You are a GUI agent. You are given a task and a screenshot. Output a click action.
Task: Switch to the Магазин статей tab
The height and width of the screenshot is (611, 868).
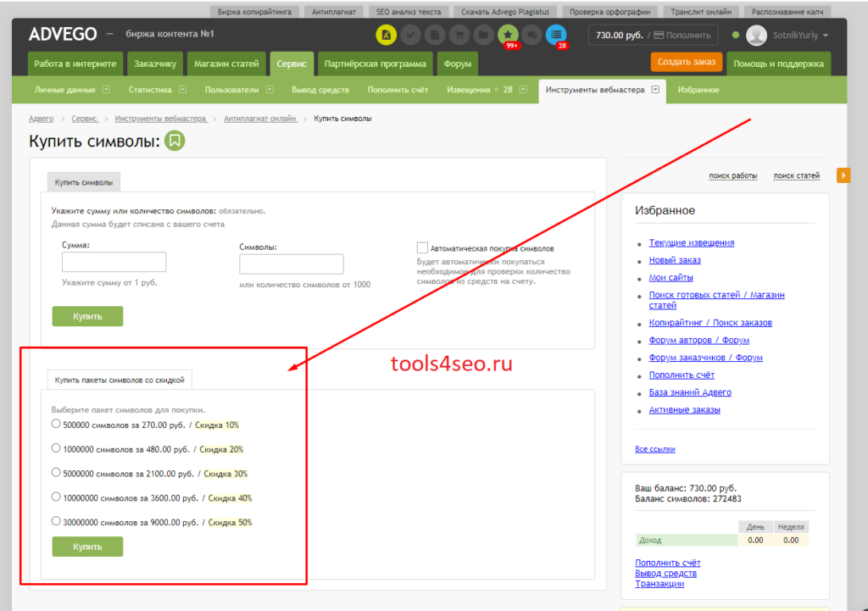coord(226,64)
